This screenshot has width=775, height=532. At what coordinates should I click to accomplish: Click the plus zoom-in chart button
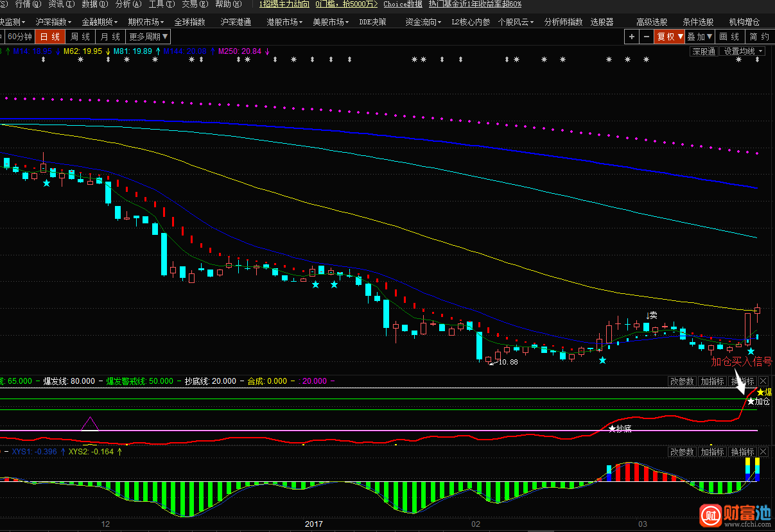coord(632,37)
